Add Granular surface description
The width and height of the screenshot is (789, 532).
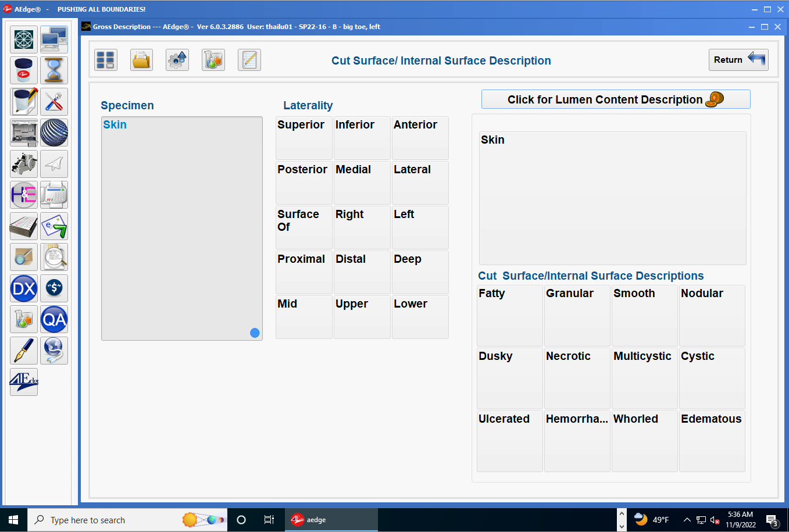577,316
